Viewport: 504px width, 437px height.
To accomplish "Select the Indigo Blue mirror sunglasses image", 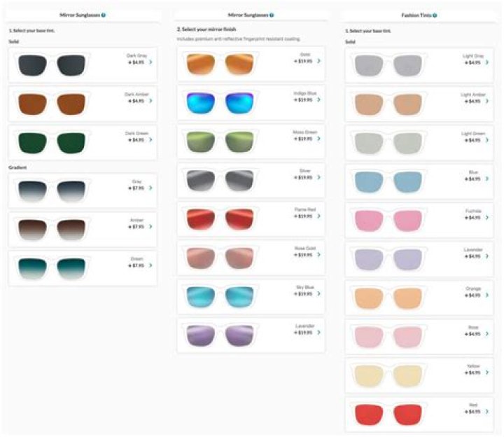I will pos(220,102).
